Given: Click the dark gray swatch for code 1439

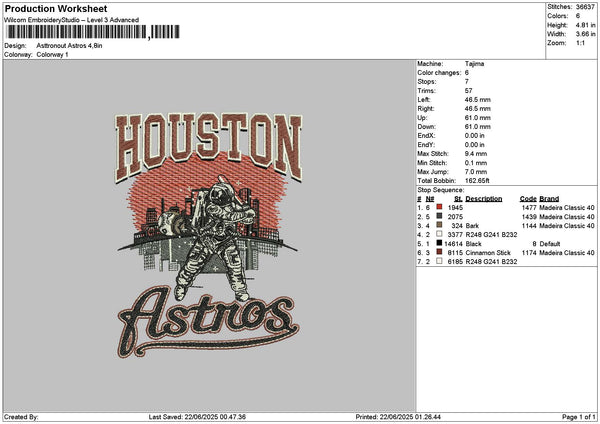Looking at the screenshot, I should (x=439, y=216).
